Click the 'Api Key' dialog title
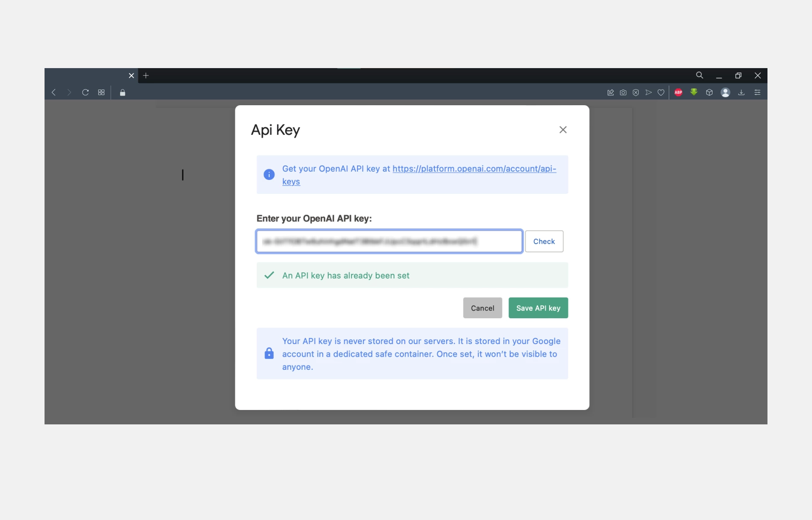 [x=275, y=130]
